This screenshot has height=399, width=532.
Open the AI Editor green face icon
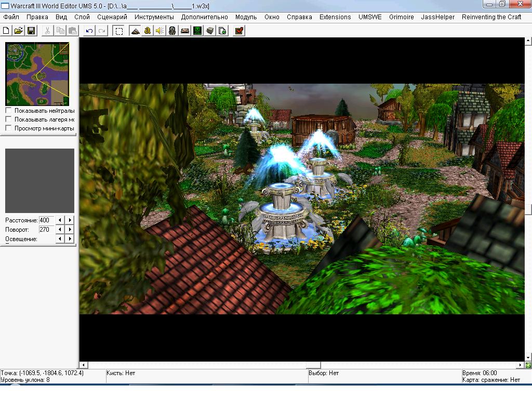click(x=197, y=31)
